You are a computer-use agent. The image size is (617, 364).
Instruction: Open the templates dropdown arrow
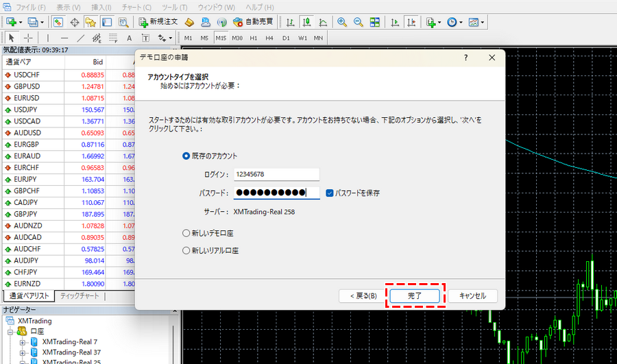click(x=483, y=23)
